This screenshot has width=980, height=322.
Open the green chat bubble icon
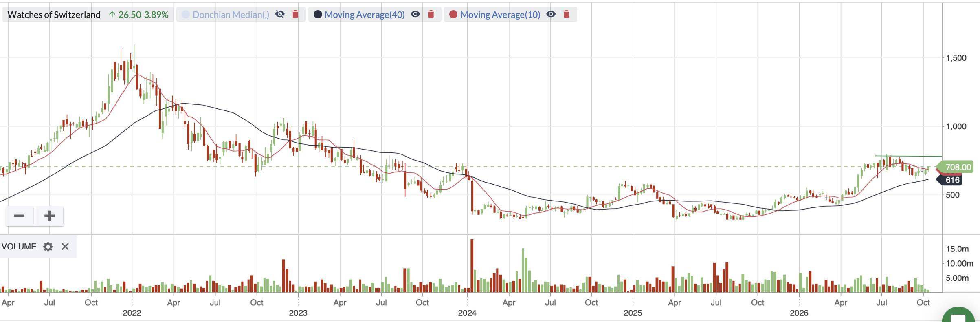click(x=960, y=316)
